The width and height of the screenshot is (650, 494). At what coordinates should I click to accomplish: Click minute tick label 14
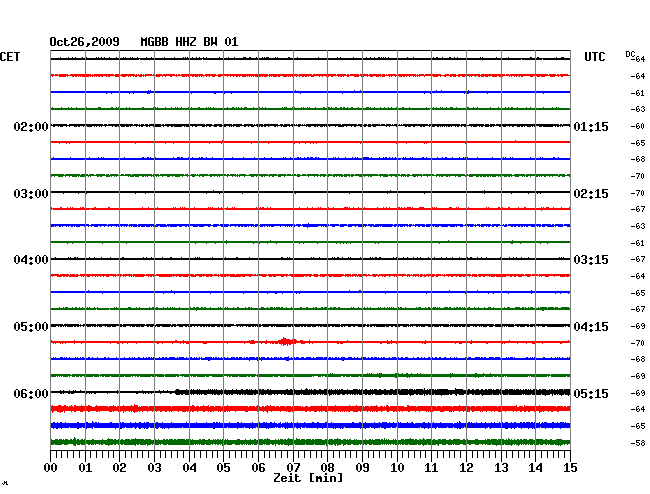coord(535,468)
